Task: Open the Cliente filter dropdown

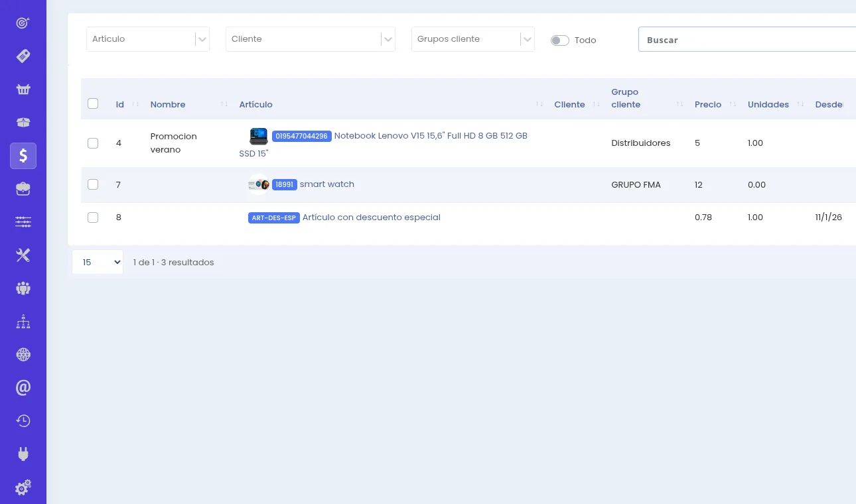Action: click(311, 39)
